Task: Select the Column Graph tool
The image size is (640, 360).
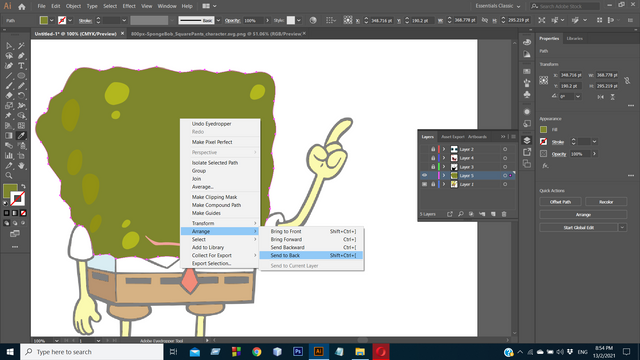Action: (9, 156)
